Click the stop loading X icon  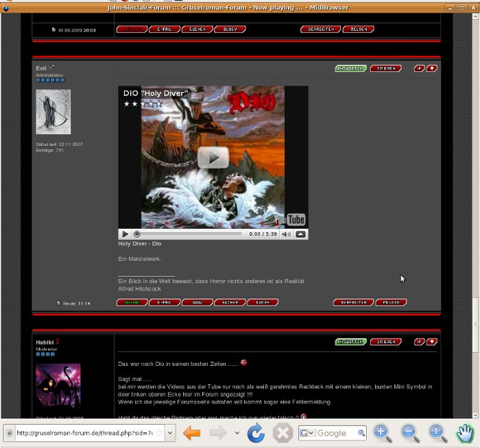[x=283, y=433]
